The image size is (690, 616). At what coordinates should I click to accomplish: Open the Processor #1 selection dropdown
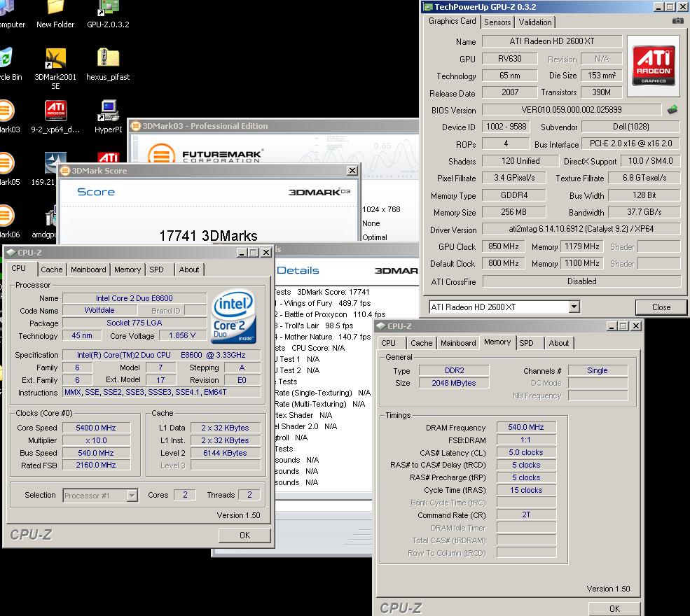click(132, 496)
